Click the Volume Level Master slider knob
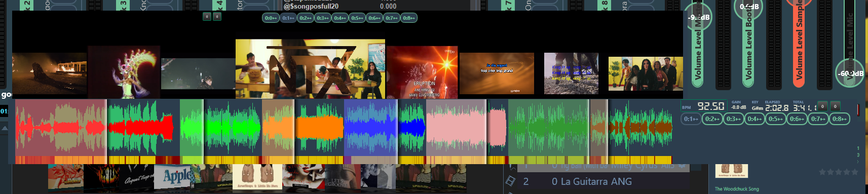 click(x=698, y=17)
